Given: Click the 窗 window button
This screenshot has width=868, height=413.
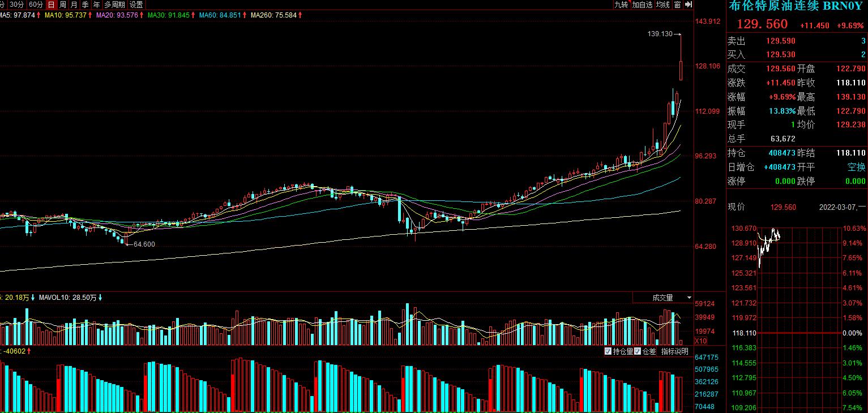Looking at the screenshot, I should (677, 5).
